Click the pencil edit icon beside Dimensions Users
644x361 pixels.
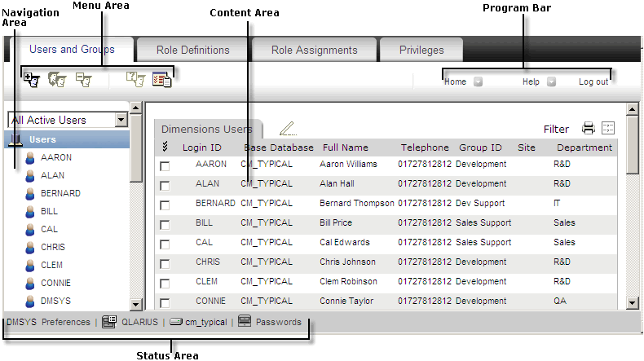[x=287, y=129]
